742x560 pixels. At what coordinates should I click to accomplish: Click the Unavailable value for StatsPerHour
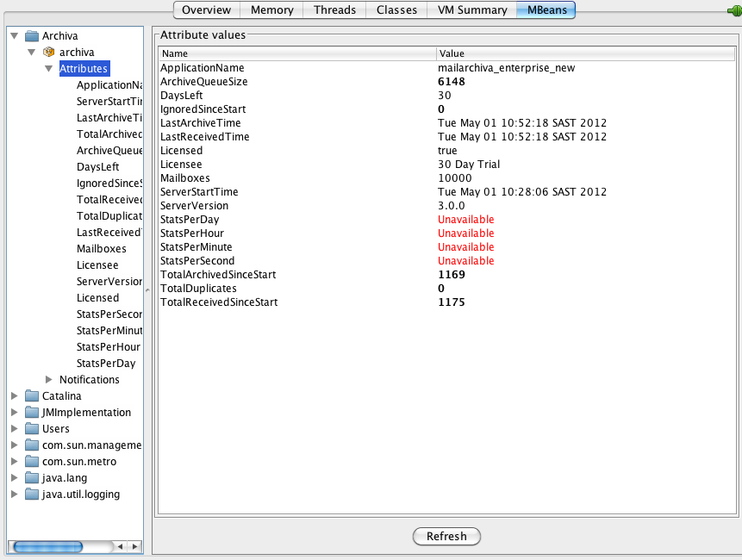466,233
